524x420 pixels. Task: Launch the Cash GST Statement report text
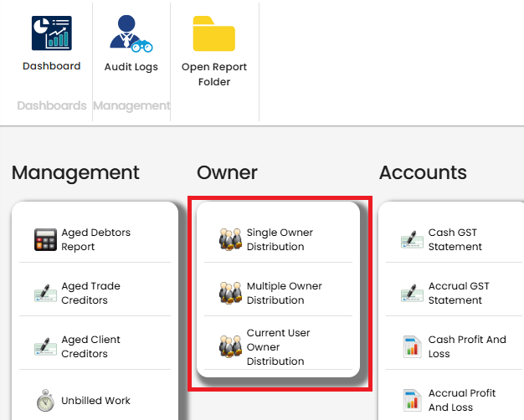tap(455, 240)
